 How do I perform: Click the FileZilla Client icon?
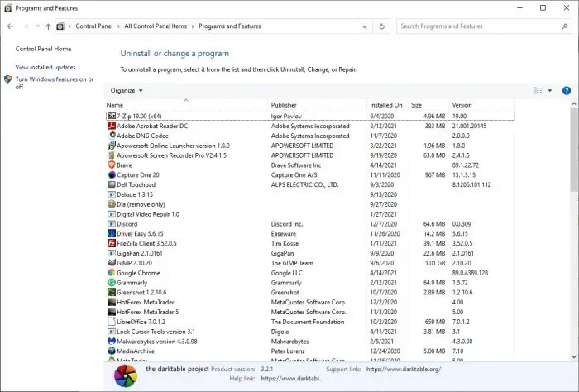(112, 243)
